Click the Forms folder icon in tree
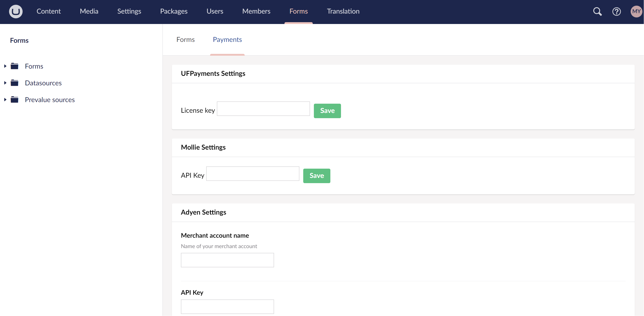The width and height of the screenshot is (644, 316). 14,66
